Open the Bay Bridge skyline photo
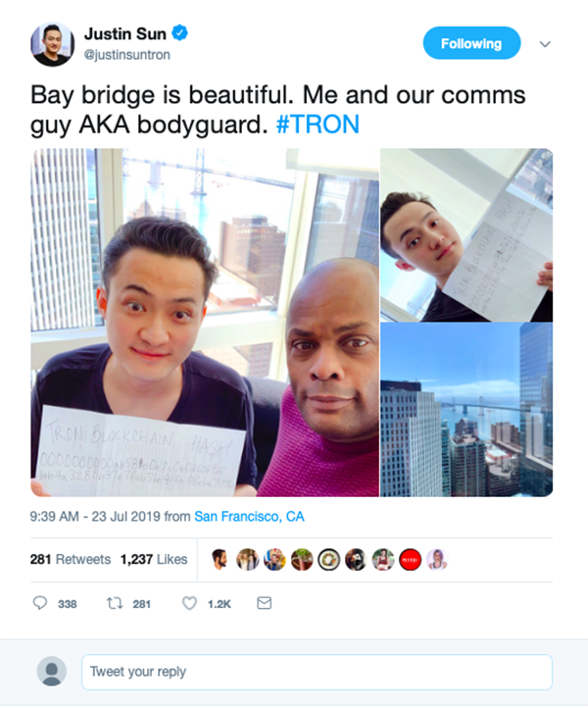The width and height of the screenshot is (588, 708). coord(466,410)
